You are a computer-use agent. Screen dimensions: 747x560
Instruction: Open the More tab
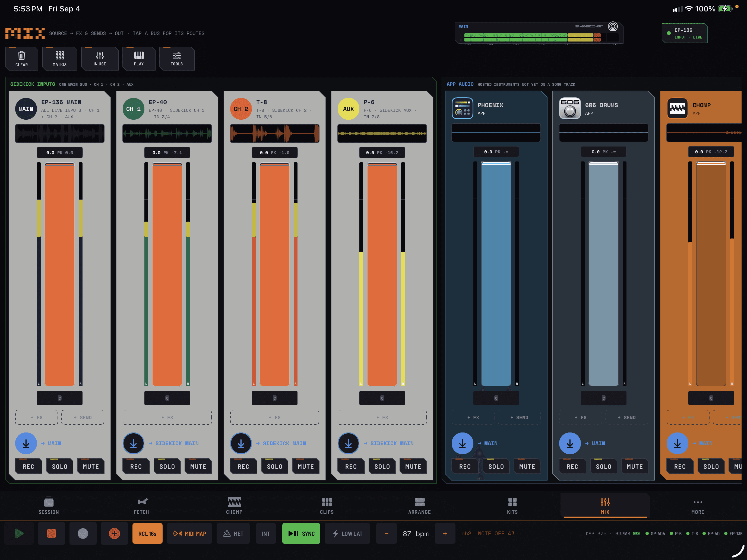698,505
